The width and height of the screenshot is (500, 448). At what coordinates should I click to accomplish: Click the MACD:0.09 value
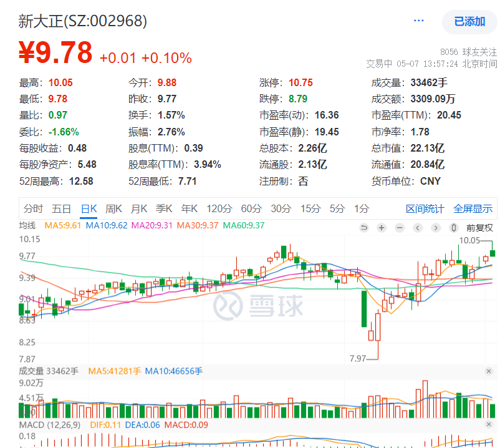coord(186,425)
